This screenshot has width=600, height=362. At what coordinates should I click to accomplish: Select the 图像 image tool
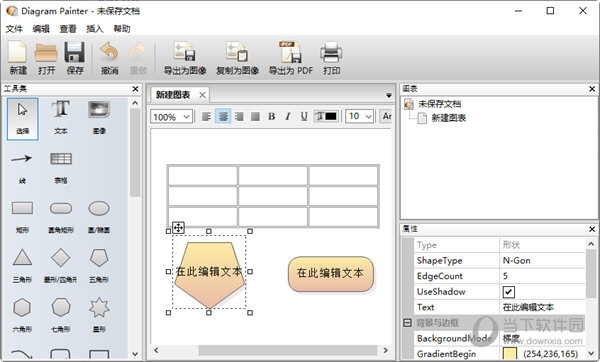pyautogui.click(x=99, y=118)
